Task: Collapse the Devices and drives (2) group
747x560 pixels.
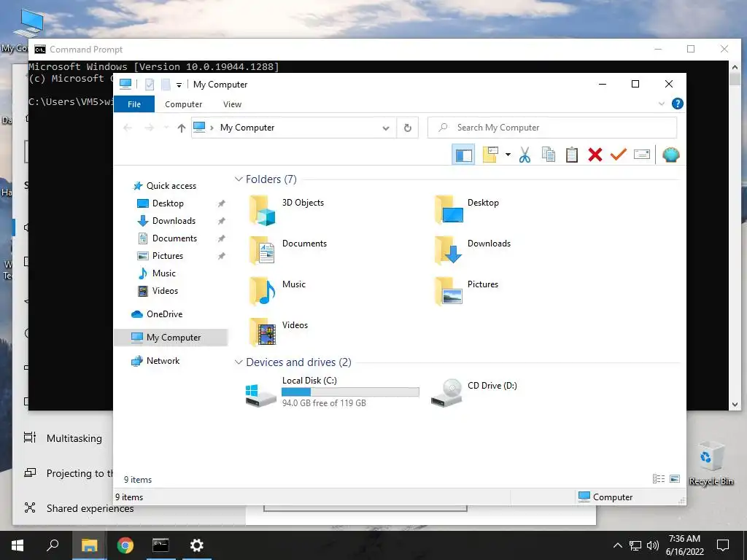Action: [239, 362]
